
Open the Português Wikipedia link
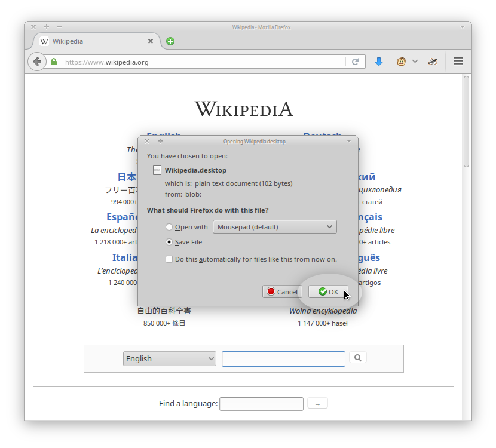[369, 257]
